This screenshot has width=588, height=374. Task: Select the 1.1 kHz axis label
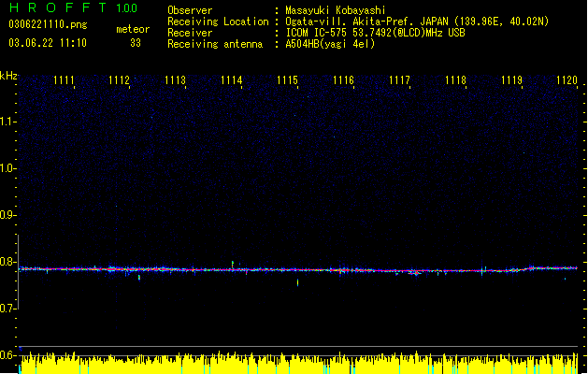(8, 122)
